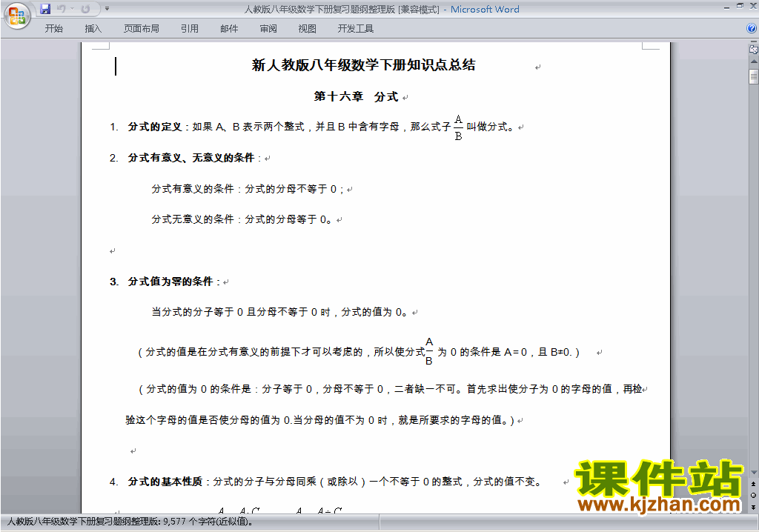Click the Previous Page double-arrow button
The height and width of the screenshot is (532, 759).
pos(754,484)
